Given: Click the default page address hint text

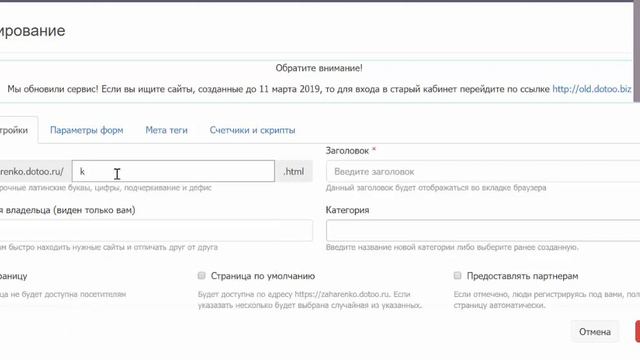Looking at the screenshot, I should tap(310, 300).
